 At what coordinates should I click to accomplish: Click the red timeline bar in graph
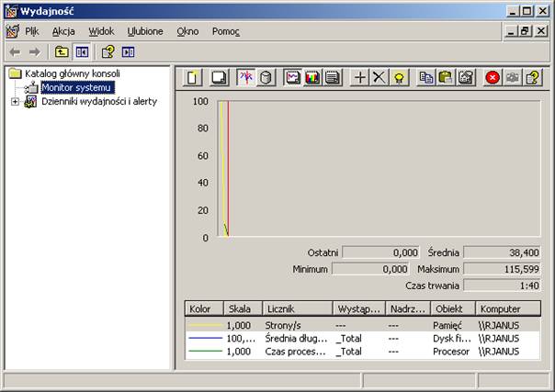228,169
